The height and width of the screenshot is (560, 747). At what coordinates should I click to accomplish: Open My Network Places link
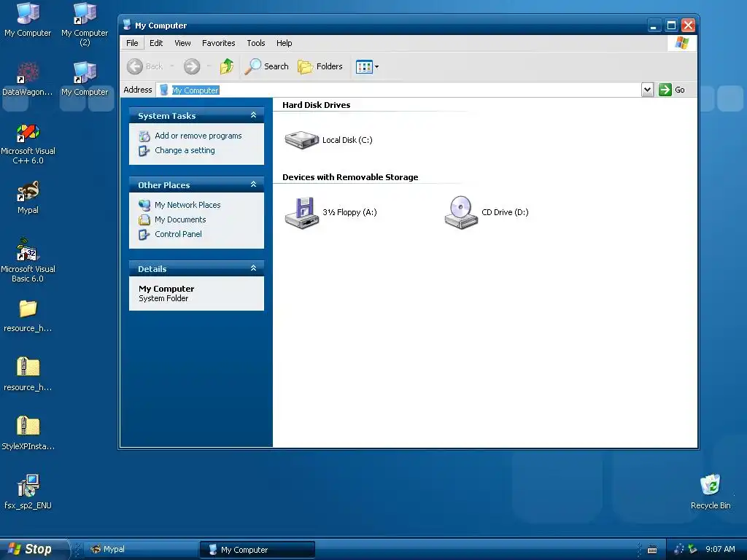pos(187,205)
